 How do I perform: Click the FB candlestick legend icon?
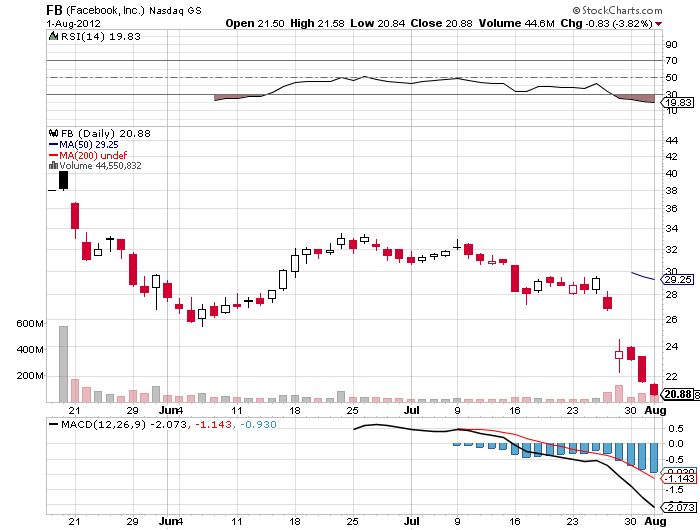(x=54, y=133)
